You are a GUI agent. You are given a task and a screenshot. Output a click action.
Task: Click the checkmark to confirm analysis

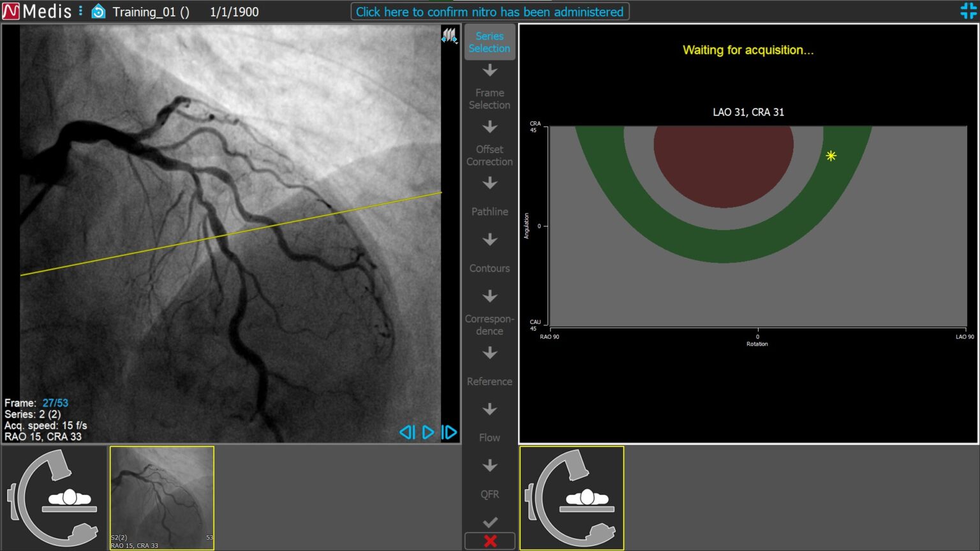pos(489,522)
